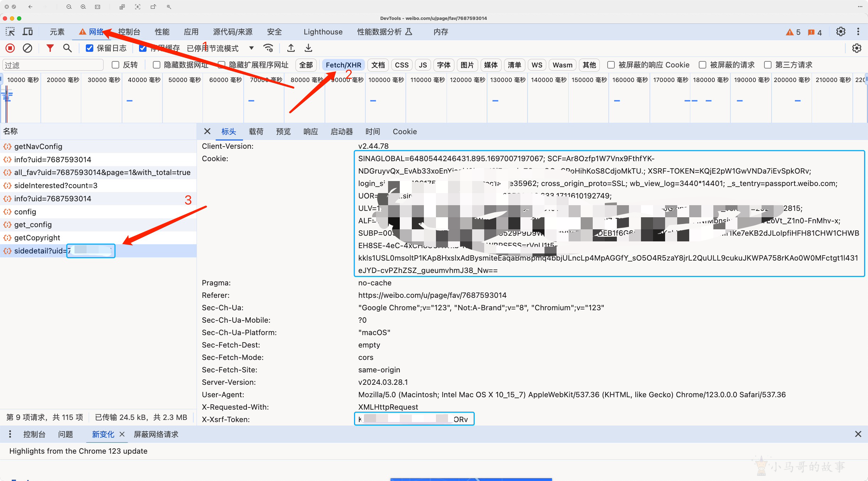Screen dimensions: 868x481
Task: Clear the network log
Action: pyautogui.click(x=27, y=48)
